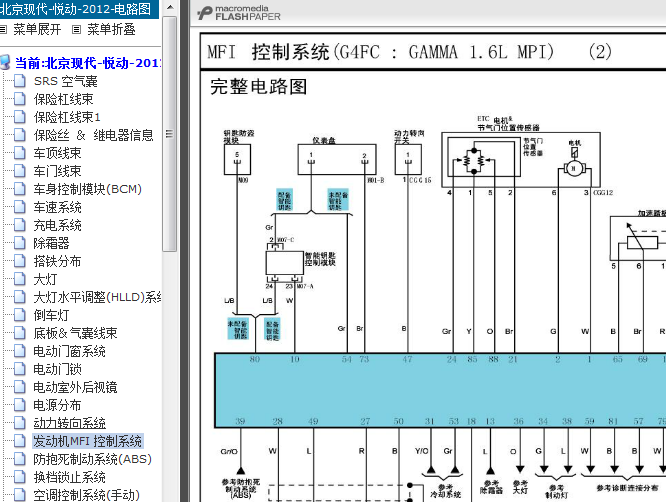Open 底板&气囊线束 entry
Image resolution: width=666 pixels, height=502 pixels.
tap(76, 333)
